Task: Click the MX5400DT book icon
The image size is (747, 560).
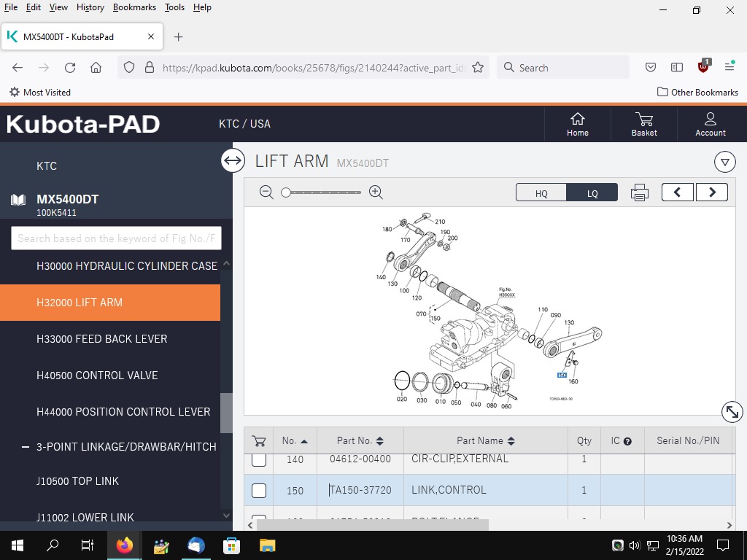Action: coord(18,200)
